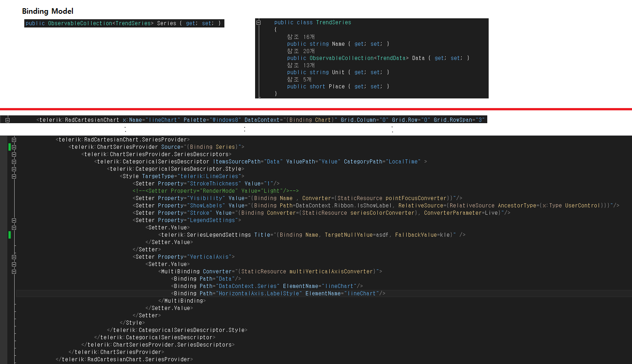Click closing </telerik:CategoricalSeriesDescriptor> tag
This screenshot has width=632, height=364.
click(155, 337)
